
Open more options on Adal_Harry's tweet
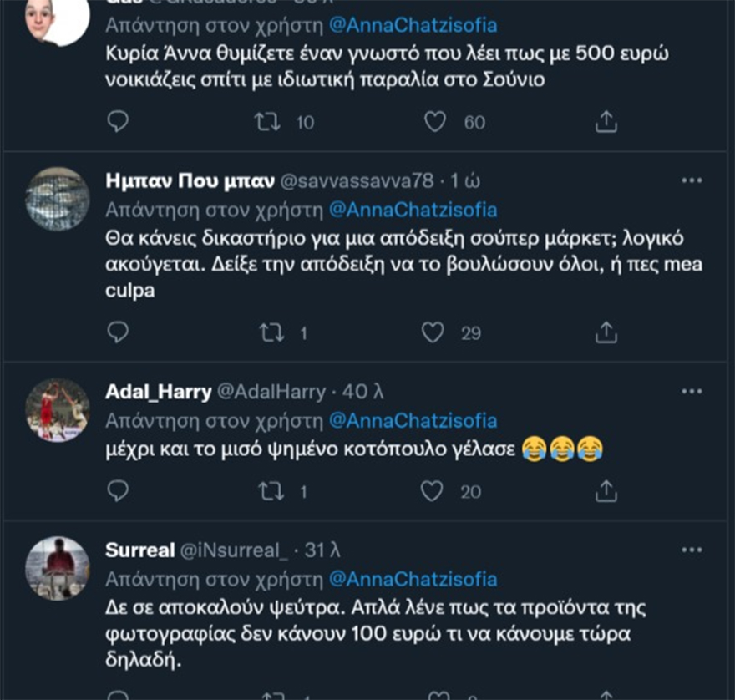coord(692,391)
